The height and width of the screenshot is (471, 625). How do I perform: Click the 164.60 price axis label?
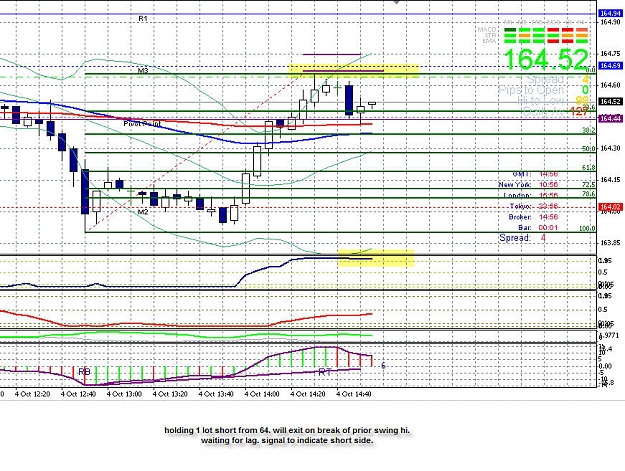point(610,85)
